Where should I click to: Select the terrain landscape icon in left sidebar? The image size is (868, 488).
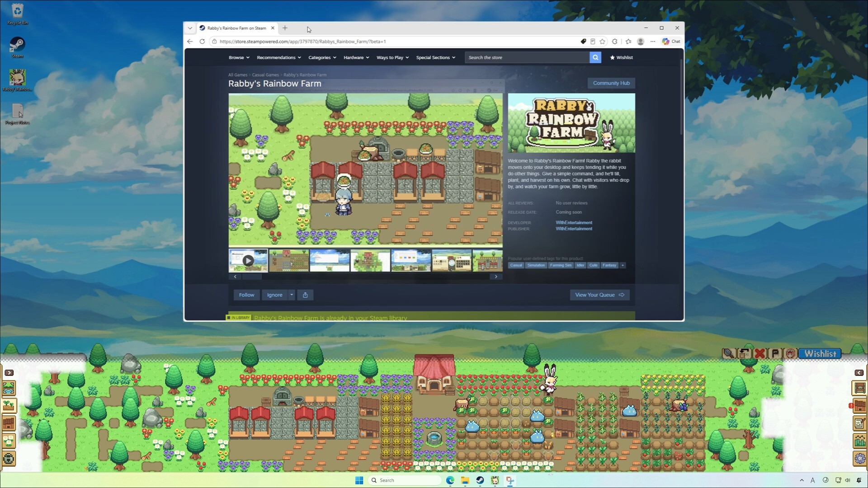9,388
